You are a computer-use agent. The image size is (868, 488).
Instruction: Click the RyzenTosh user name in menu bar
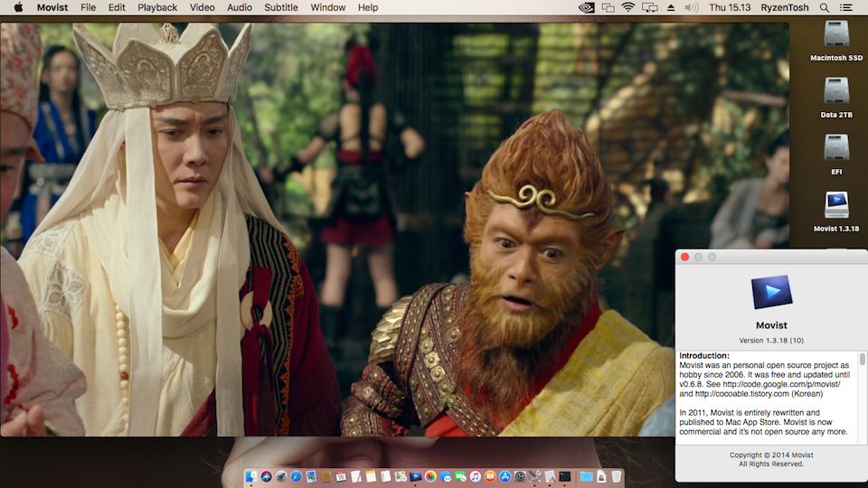785,7
